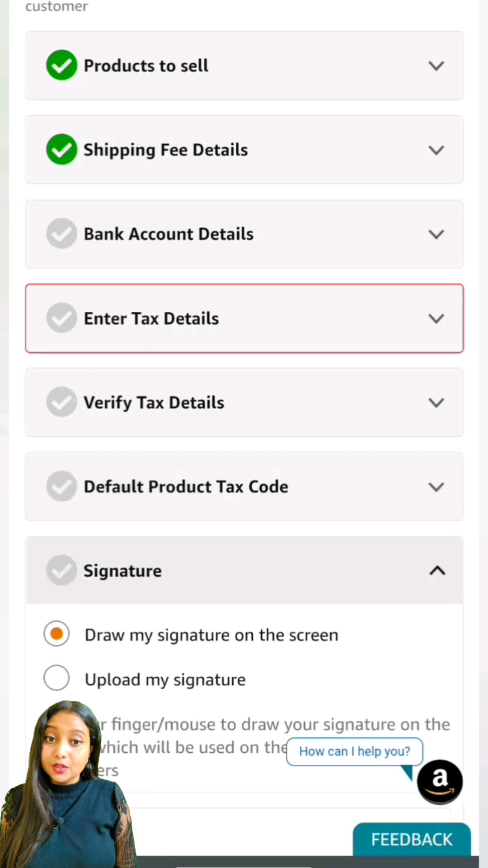This screenshot has width=488, height=868.
Task: Click grey check icon beside Bank Account Details
Action: (x=61, y=234)
